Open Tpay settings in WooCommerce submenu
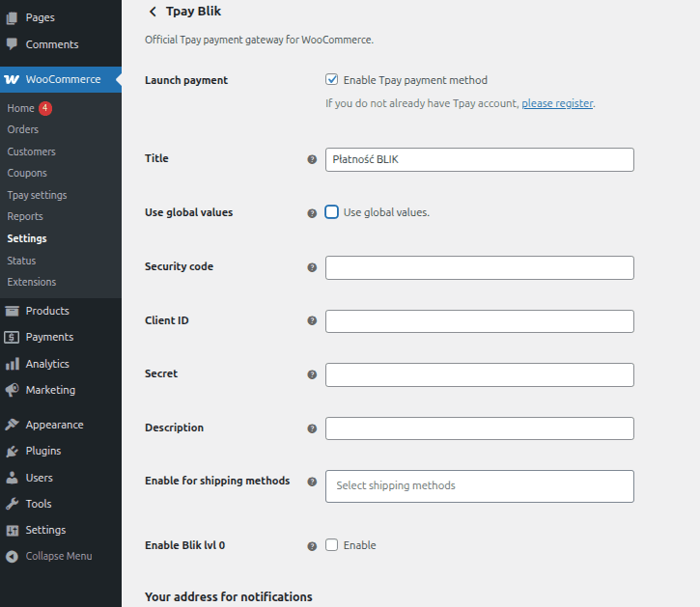 (37, 195)
